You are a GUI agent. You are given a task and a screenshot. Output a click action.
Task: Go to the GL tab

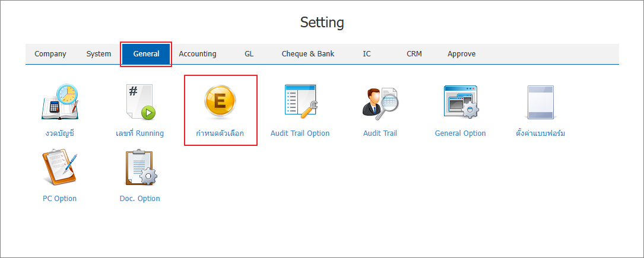click(249, 54)
